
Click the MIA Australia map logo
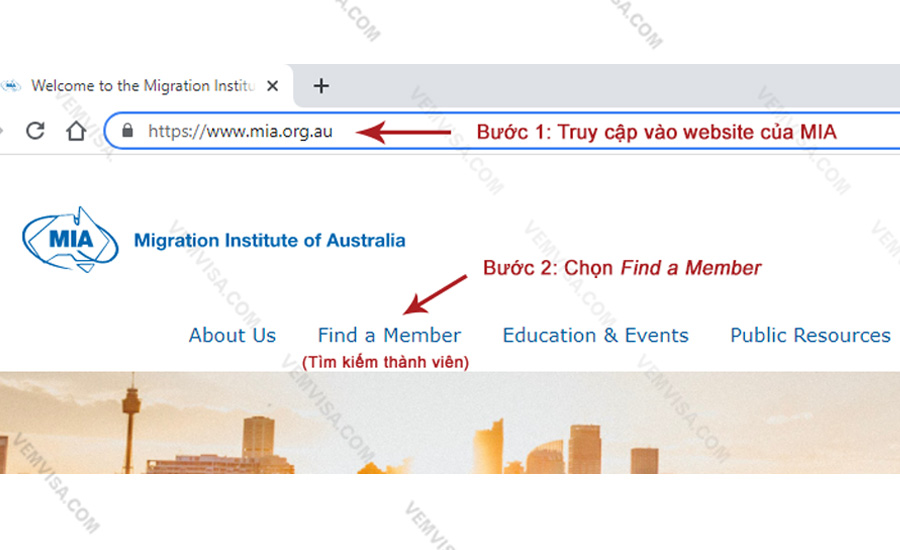(70, 239)
